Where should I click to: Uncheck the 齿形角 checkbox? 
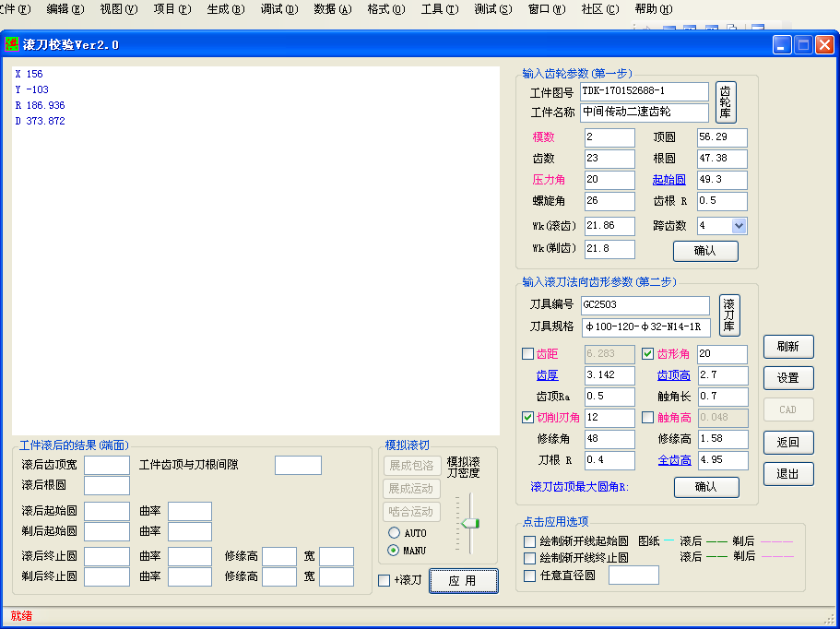coord(647,353)
